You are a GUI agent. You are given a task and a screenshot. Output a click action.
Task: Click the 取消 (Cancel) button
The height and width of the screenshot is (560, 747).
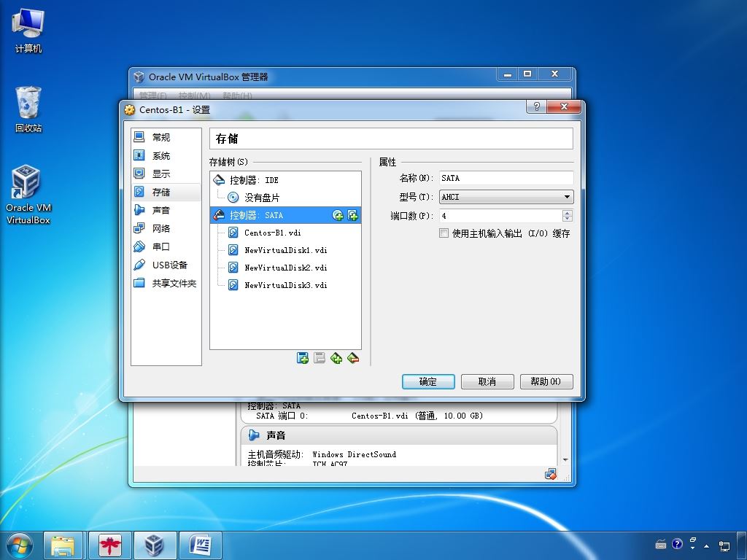point(487,381)
